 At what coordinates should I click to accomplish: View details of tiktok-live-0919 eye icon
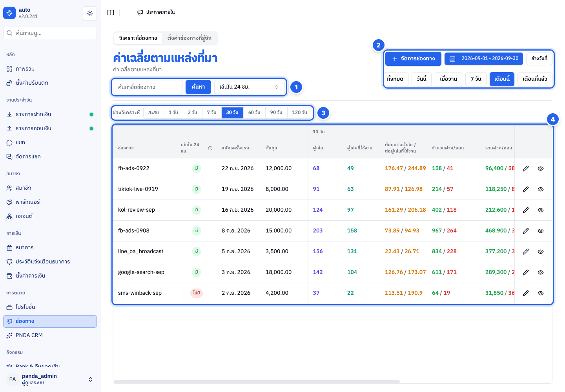[541, 189]
